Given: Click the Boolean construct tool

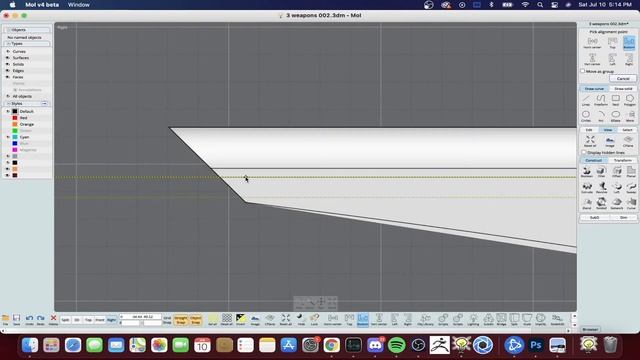Looking at the screenshot, I should (x=587, y=172).
